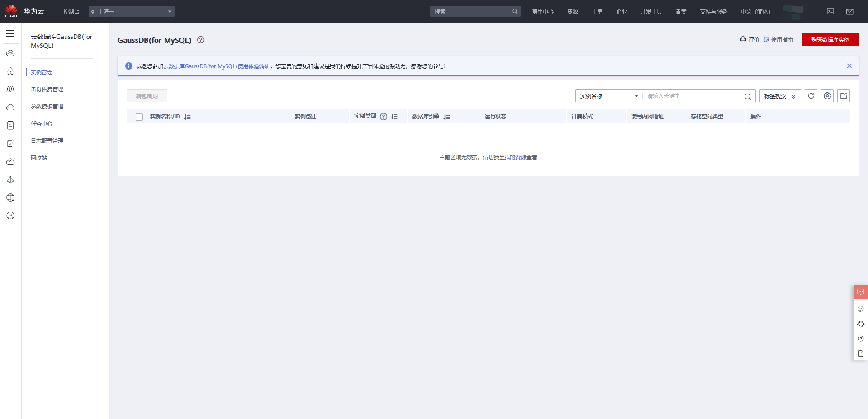
Task: Open 回收站 in the sidebar
Action: click(39, 158)
